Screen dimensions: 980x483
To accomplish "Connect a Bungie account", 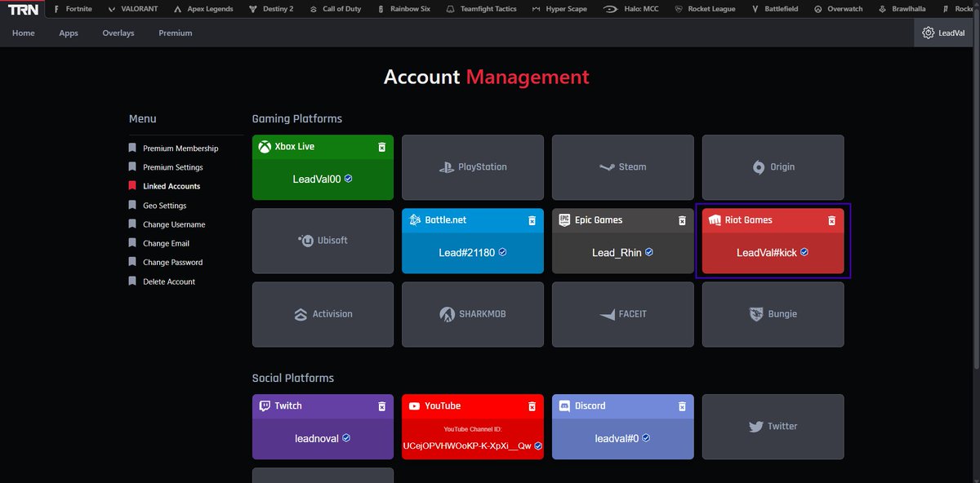I will coord(773,314).
